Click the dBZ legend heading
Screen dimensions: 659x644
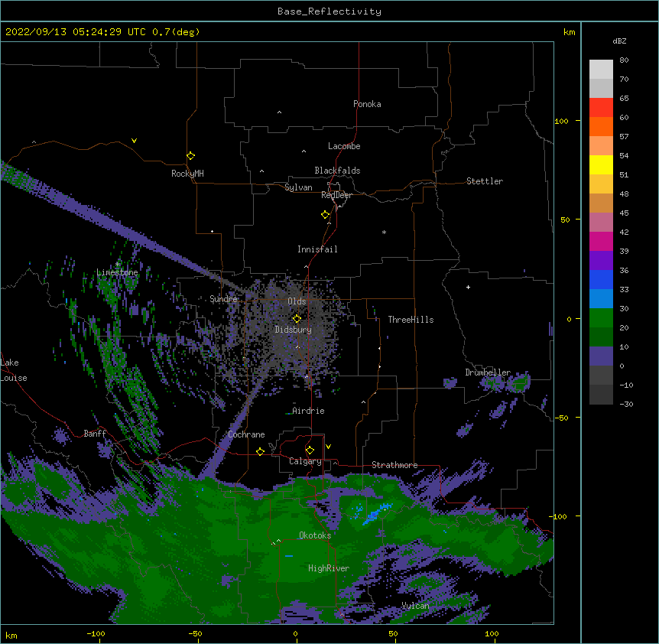click(x=619, y=41)
